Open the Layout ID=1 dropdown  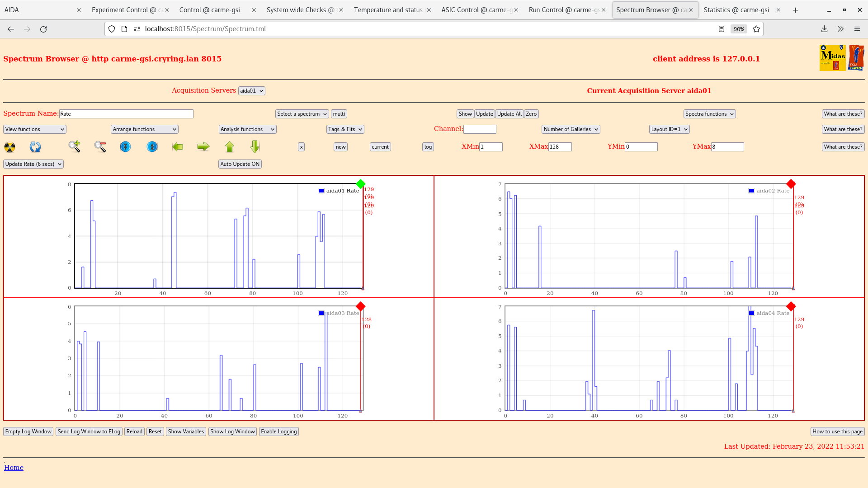click(670, 129)
